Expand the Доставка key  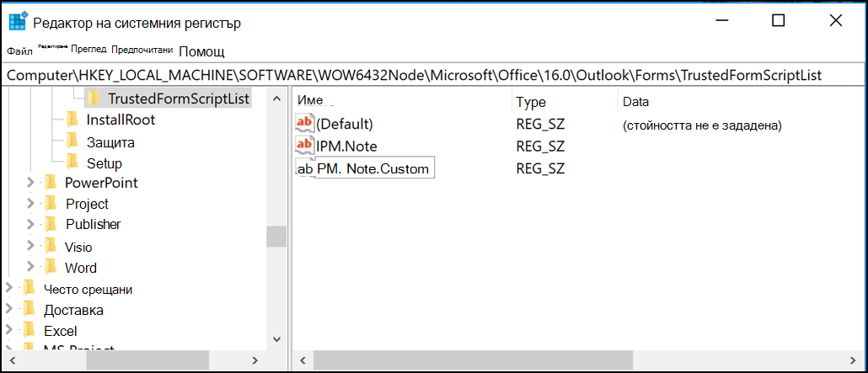tap(9, 310)
